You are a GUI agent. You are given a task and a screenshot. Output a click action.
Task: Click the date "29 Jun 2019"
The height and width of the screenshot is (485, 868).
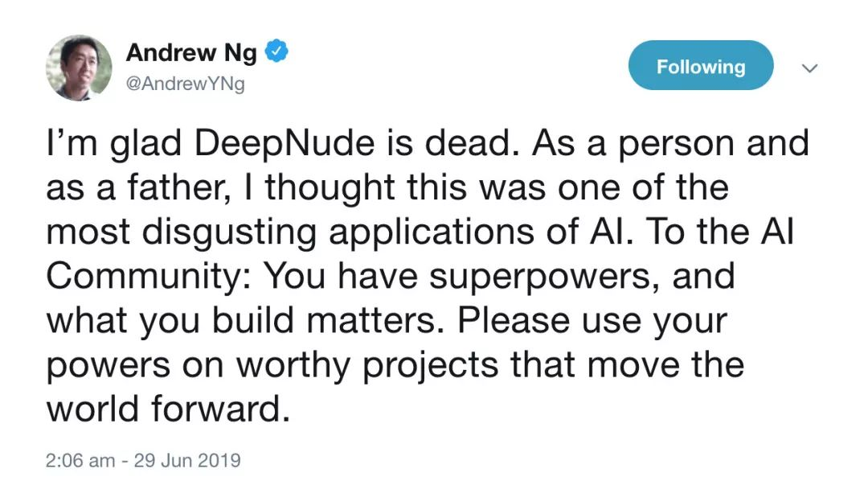[x=189, y=461]
